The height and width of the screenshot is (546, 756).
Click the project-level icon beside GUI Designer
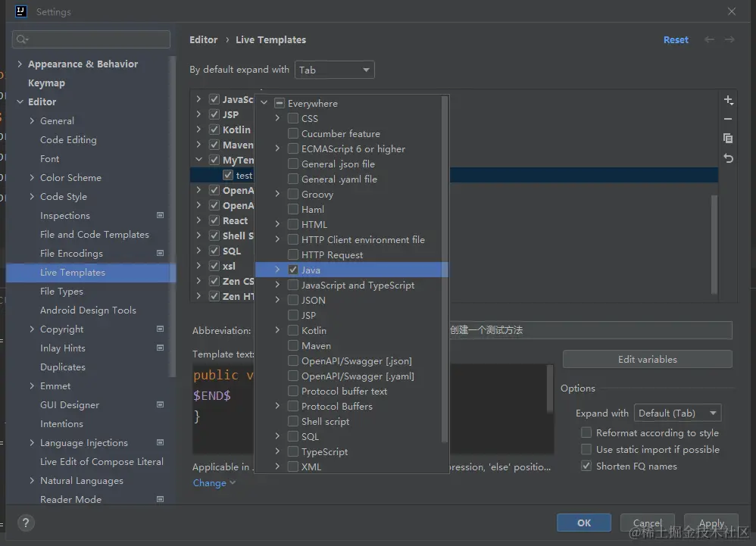(160, 404)
